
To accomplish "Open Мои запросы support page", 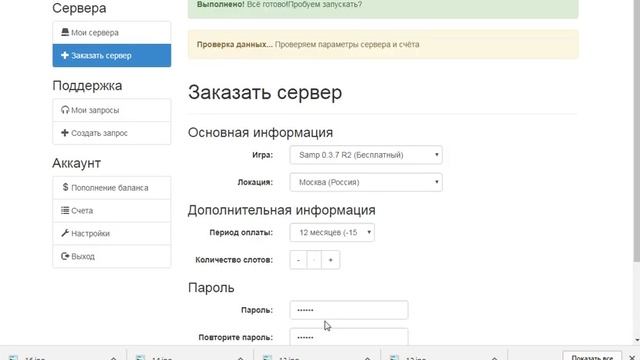I will (x=111, y=110).
